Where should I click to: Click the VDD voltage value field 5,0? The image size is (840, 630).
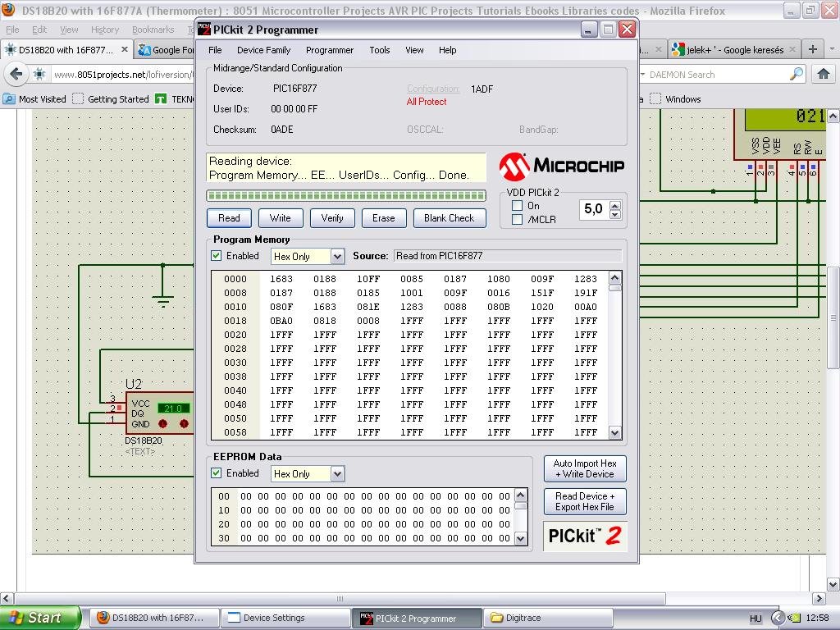pyautogui.click(x=594, y=209)
